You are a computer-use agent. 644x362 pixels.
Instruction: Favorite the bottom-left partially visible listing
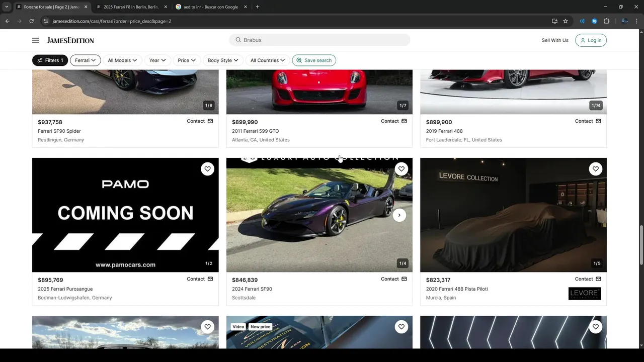point(207,327)
